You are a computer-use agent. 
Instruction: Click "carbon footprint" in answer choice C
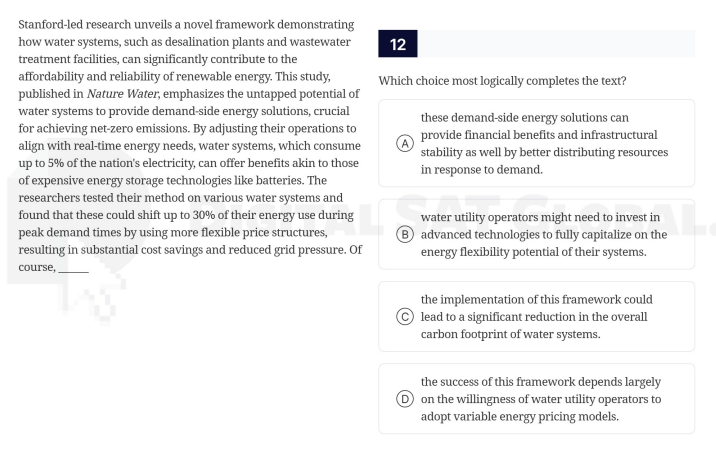tap(469, 334)
